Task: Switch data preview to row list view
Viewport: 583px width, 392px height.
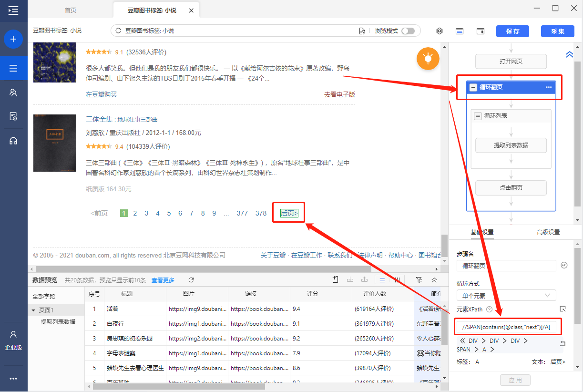Action: (x=382, y=280)
